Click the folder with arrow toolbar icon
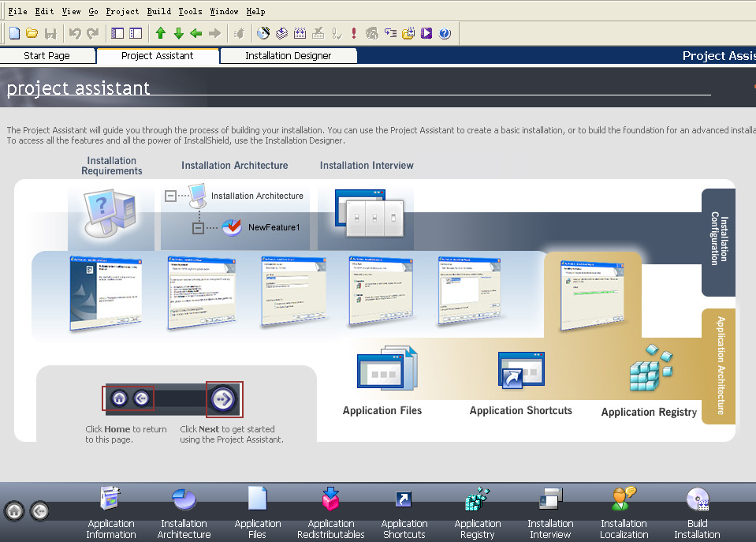The image size is (756, 542). click(x=408, y=33)
